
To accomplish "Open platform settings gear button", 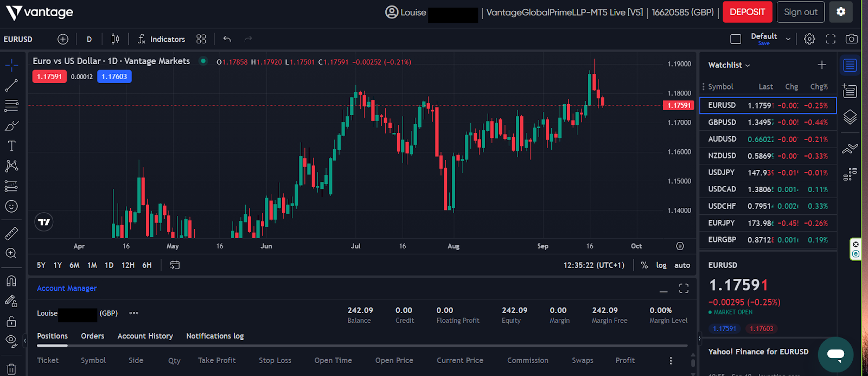I will (841, 12).
